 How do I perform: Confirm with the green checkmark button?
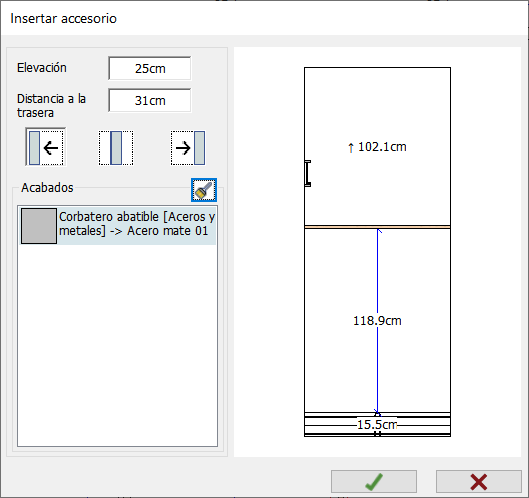tap(374, 481)
